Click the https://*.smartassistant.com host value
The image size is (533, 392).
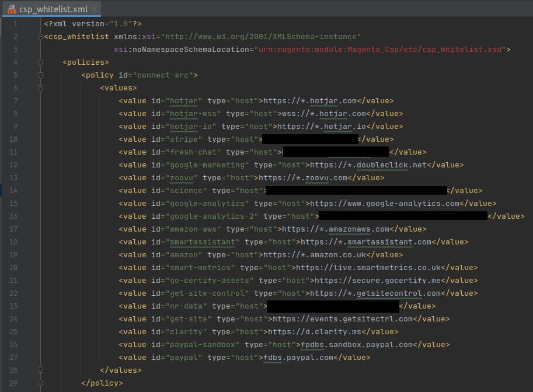click(x=366, y=242)
